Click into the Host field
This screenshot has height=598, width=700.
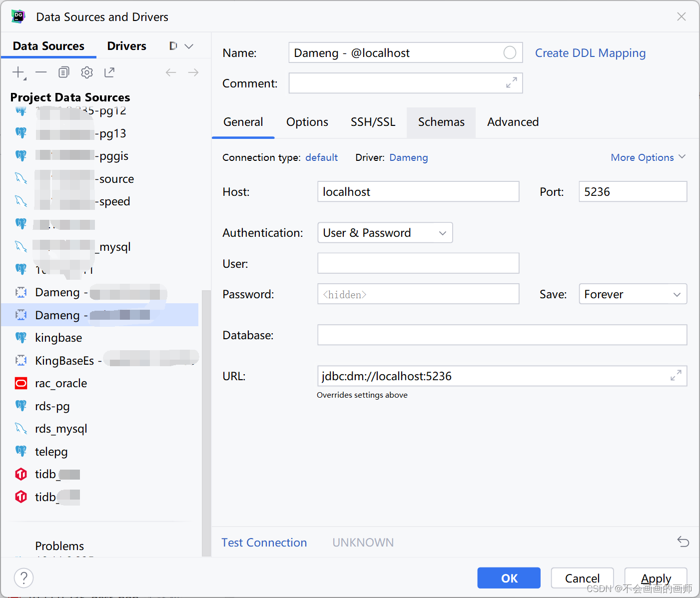418,192
